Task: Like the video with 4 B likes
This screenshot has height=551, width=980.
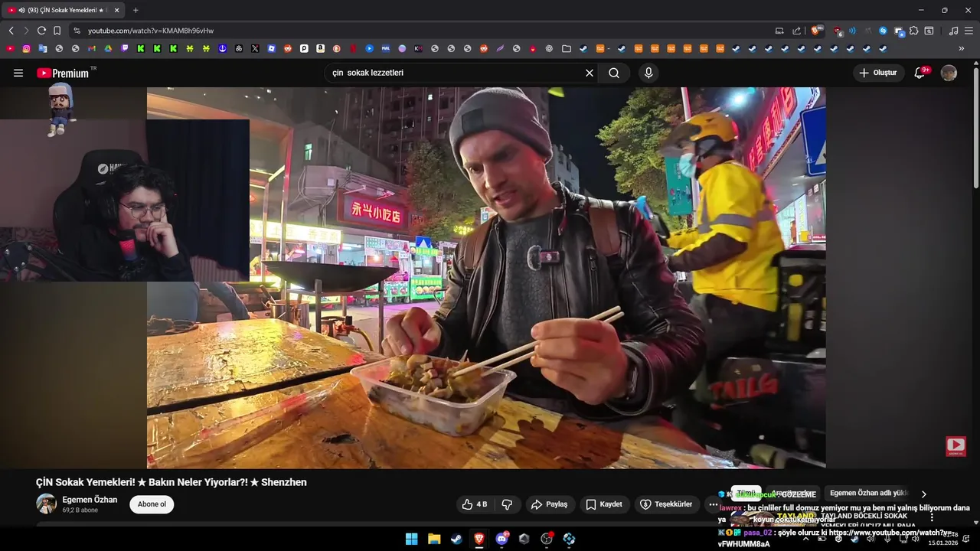Action: point(474,504)
